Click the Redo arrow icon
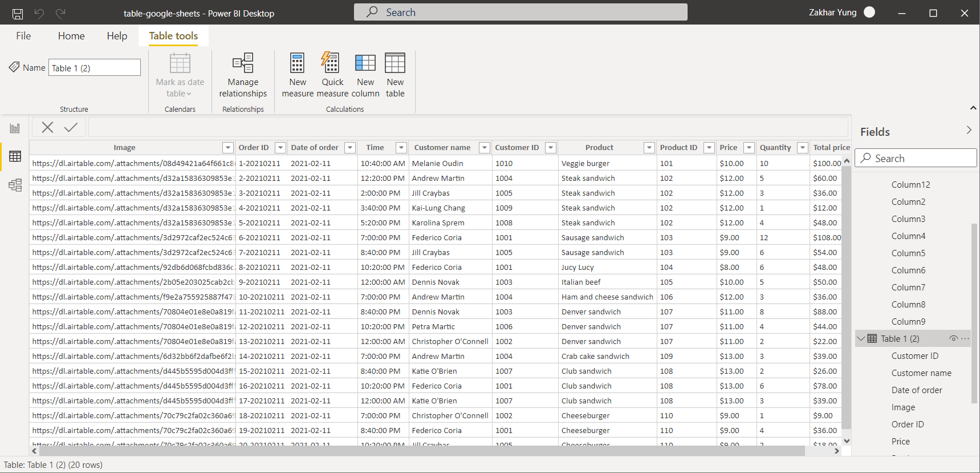The width and height of the screenshot is (980, 473). coord(60,13)
